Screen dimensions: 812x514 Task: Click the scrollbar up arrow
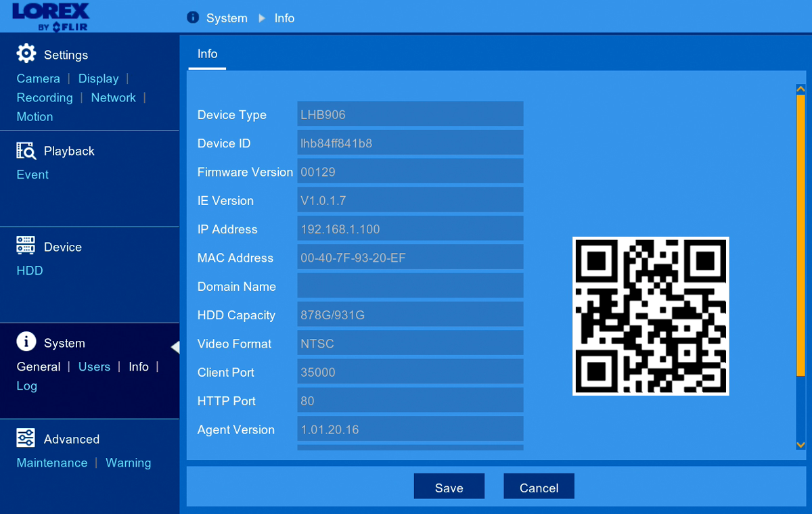tap(800, 89)
